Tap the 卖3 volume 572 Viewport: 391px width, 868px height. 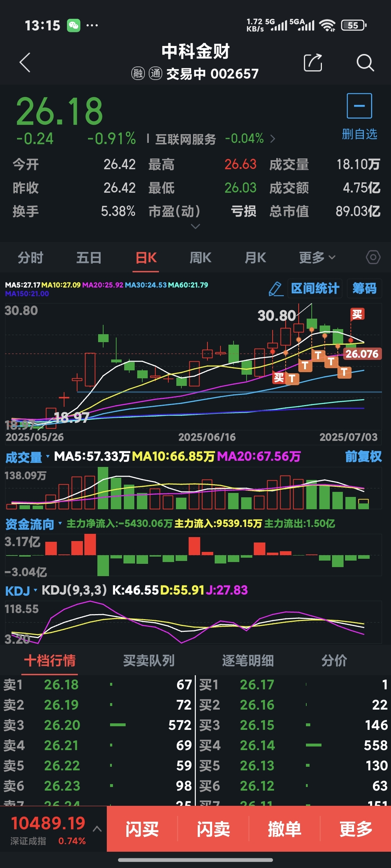pyautogui.click(x=180, y=725)
